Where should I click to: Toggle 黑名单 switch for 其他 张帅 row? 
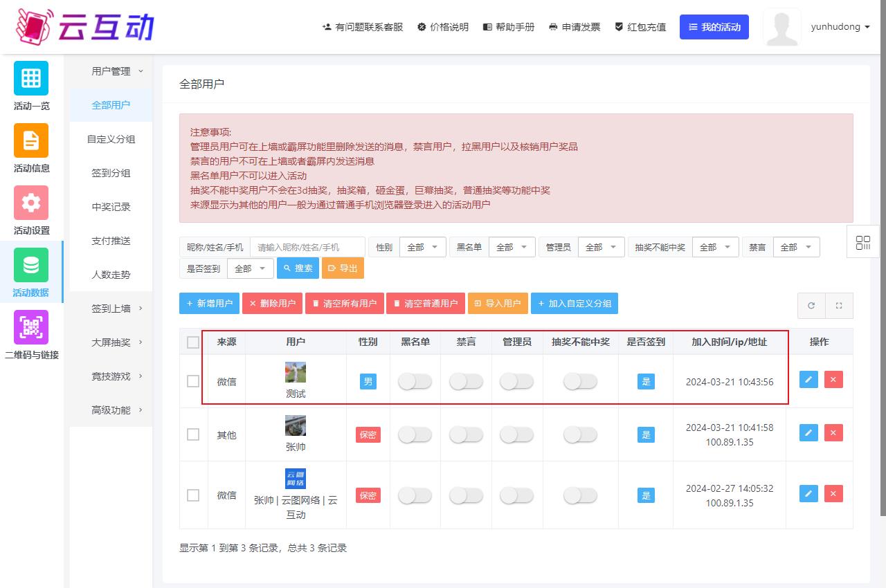pos(415,434)
